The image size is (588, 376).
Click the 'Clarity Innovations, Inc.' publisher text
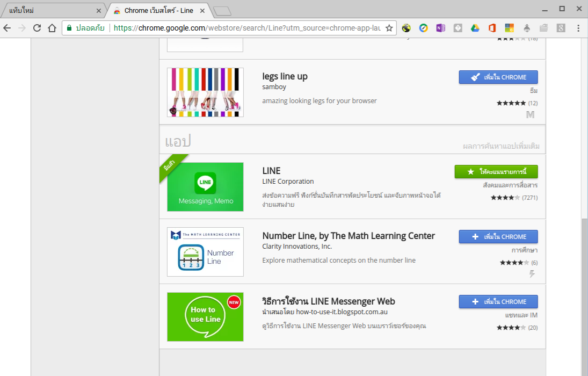[297, 247]
